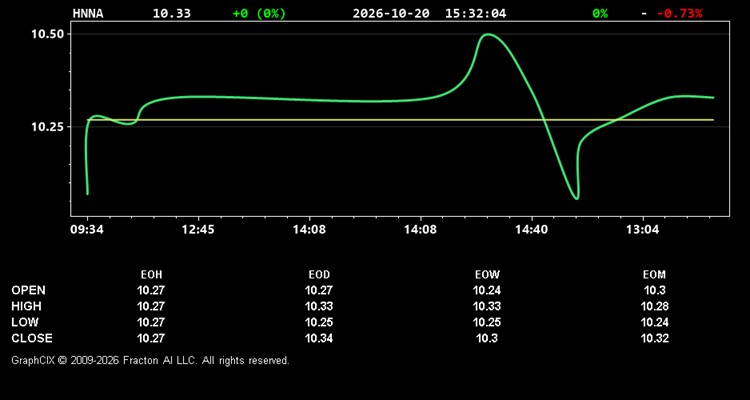Click the EOD CLOSE value 10.34
This screenshot has height=400, width=750.
[319, 338]
